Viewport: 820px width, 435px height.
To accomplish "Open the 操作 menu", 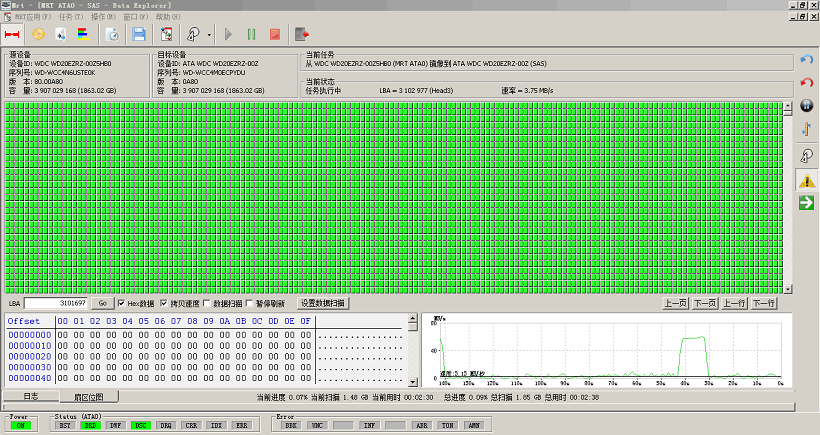I will click(103, 17).
